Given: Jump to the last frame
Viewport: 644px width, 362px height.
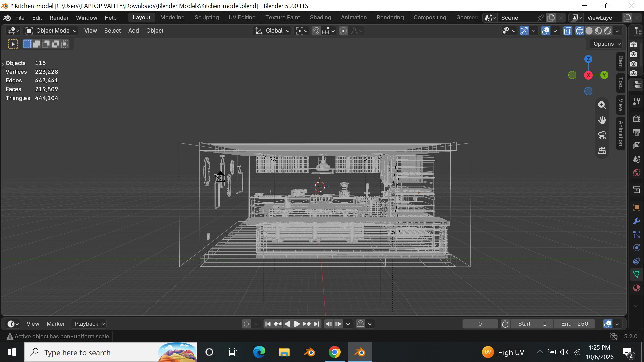Looking at the screenshot, I should click(x=316, y=324).
